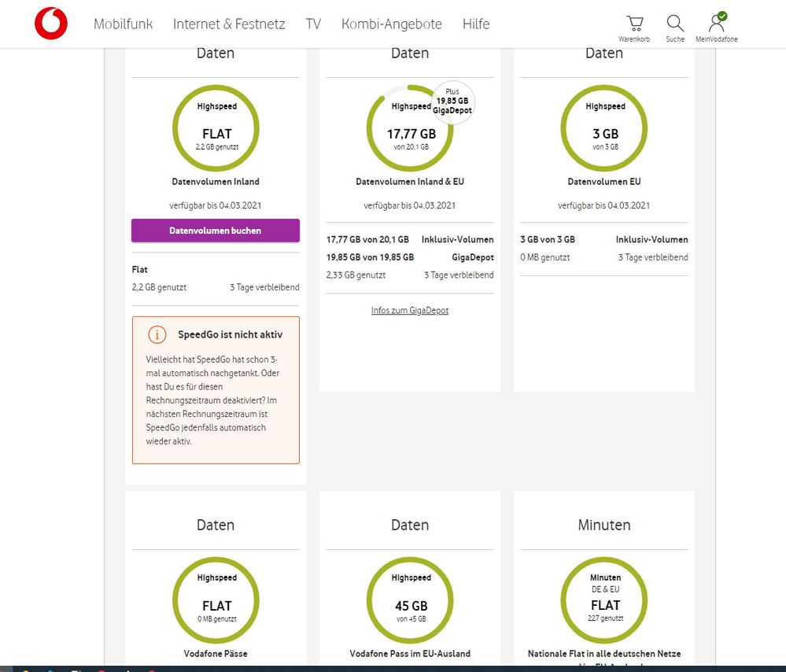Click the 2,2 GB genutzt text under Flat

159,287
